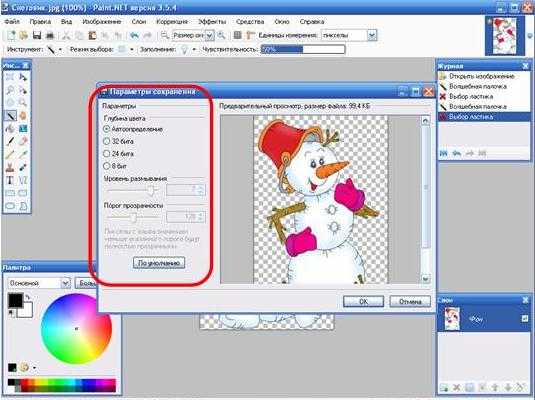The width and height of the screenshot is (535, 400).
Task: Open the Слои menu
Action: tap(139, 22)
